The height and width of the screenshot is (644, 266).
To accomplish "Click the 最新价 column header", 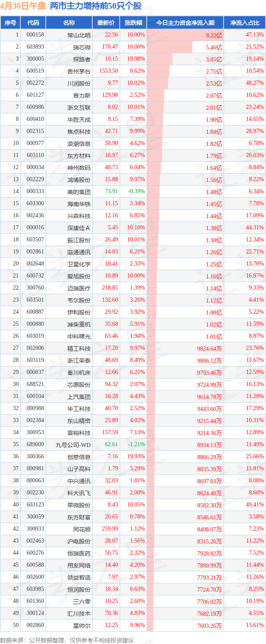I will click(106, 22).
